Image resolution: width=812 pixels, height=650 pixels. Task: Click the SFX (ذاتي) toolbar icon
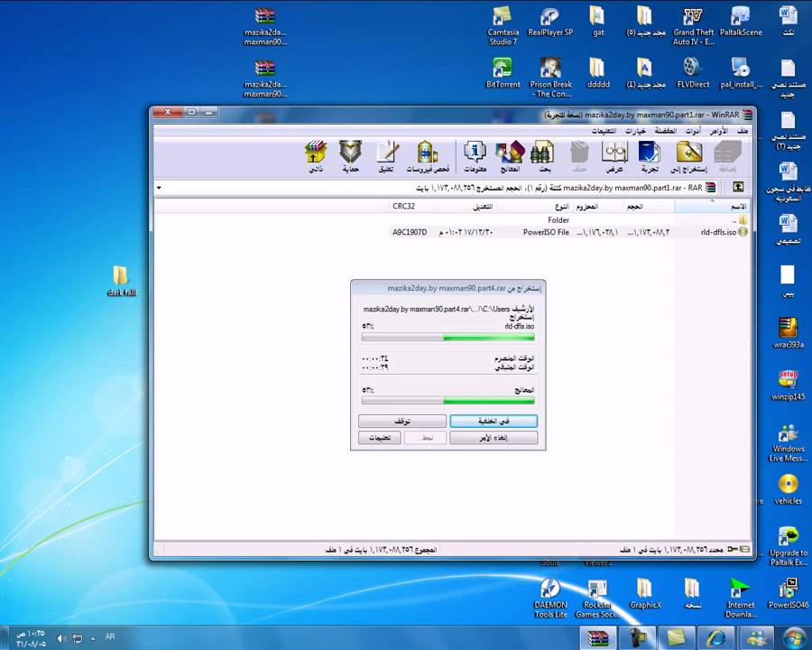coord(316,156)
